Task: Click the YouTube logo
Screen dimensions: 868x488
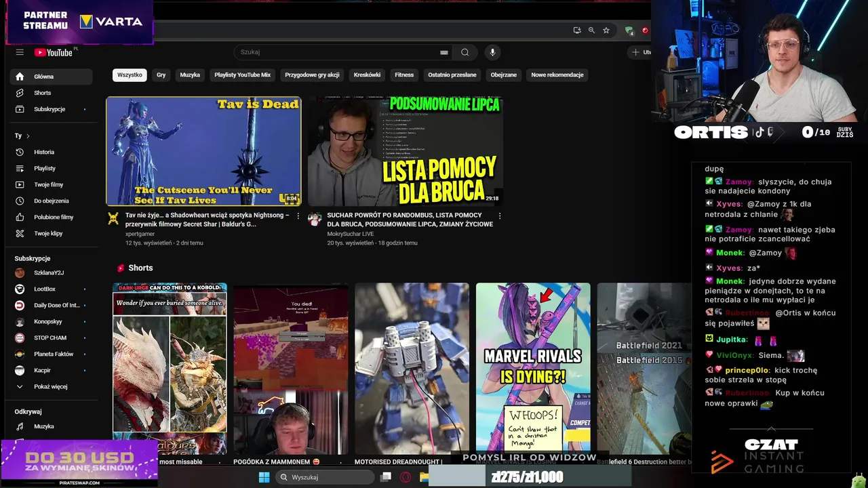Action: pos(54,52)
